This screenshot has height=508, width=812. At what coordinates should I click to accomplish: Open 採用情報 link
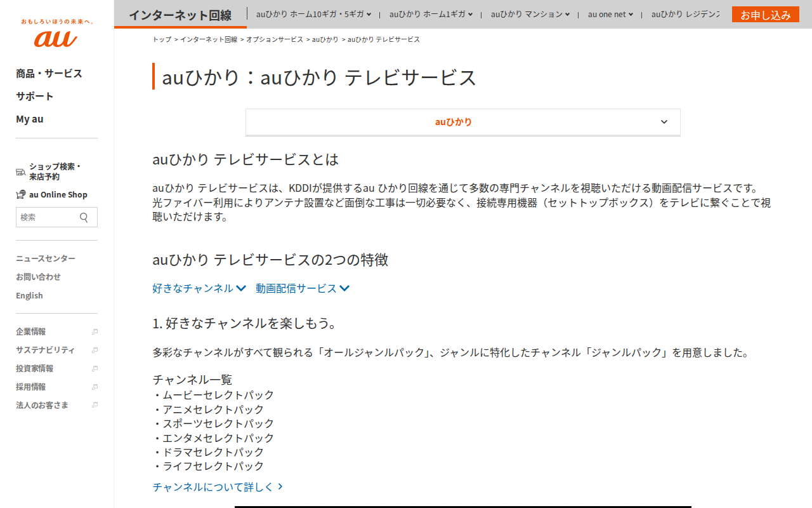pos(30,387)
